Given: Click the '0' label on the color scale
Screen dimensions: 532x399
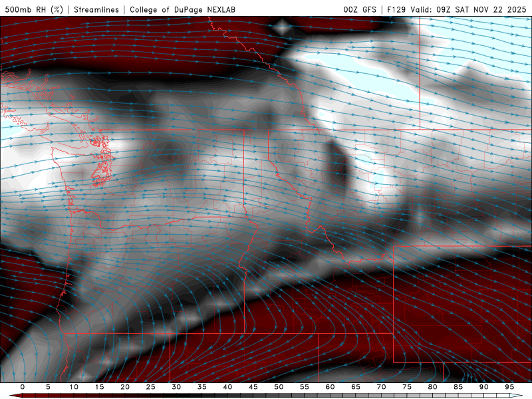Looking at the screenshot, I should click(23, 387).
